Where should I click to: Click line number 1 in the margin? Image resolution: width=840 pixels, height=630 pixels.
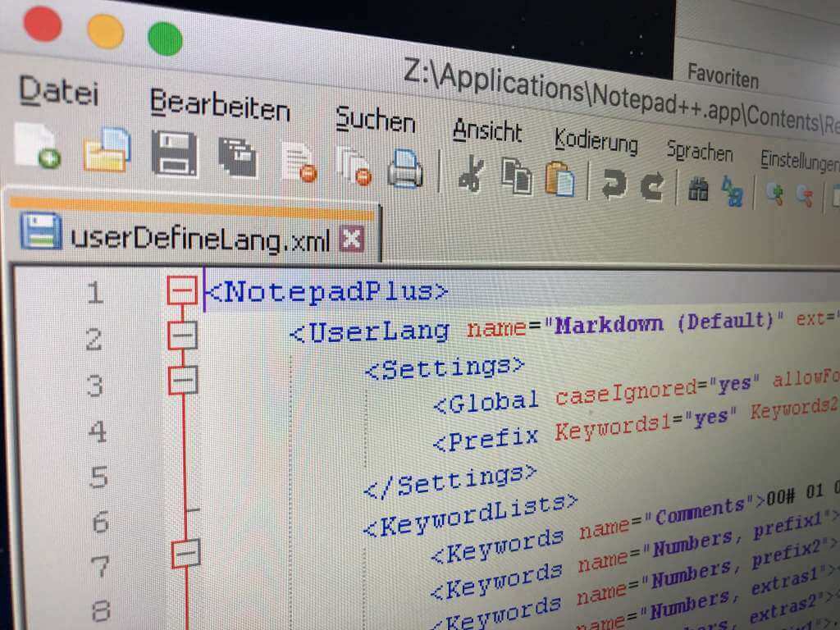[95, 293]
